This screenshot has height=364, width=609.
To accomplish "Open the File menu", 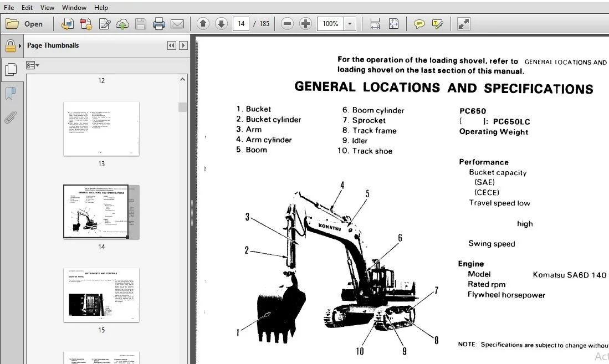I will 8,7.
